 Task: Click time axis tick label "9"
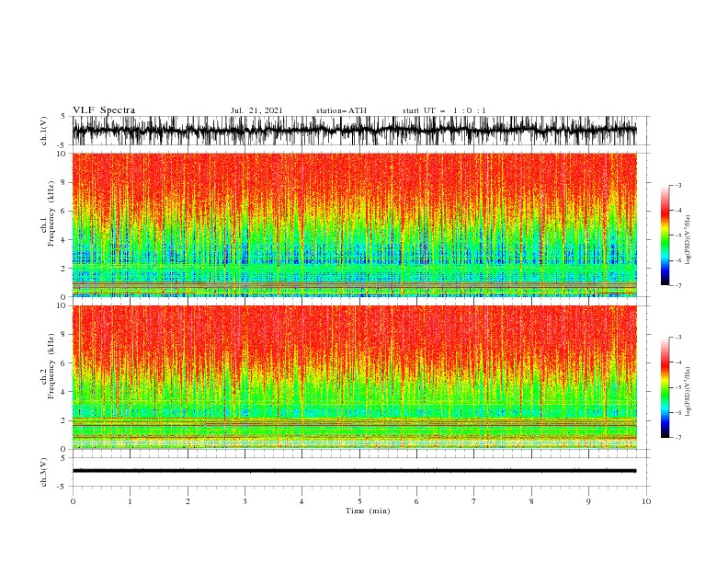pyautogui.click(x=588, y=501)
